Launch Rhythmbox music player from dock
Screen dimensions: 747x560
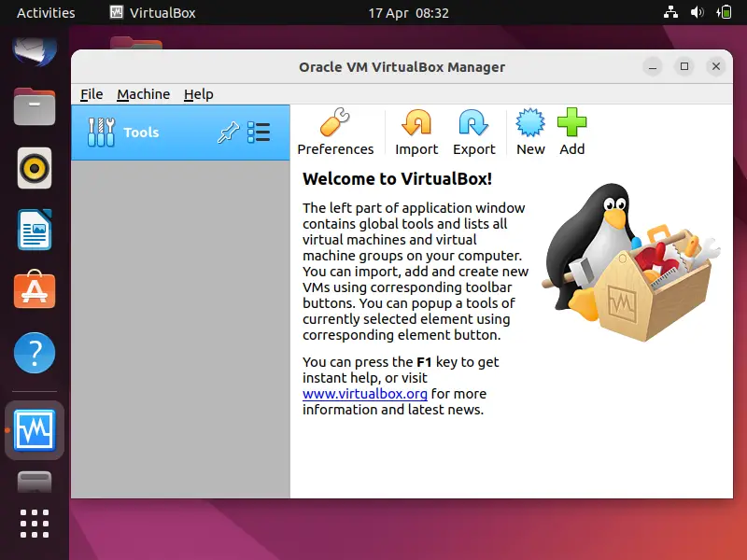click(35, 168)
